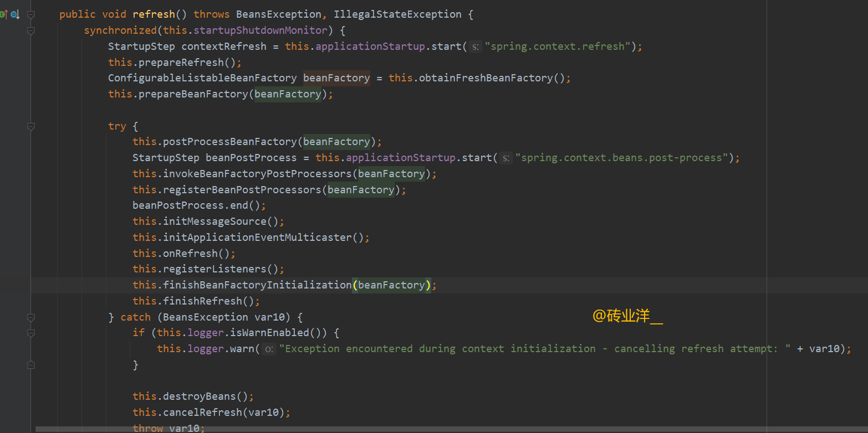Click the 'o:' hint in logger.warn call
The width and height of the screenshot is (868, 433).
(269, 349)
